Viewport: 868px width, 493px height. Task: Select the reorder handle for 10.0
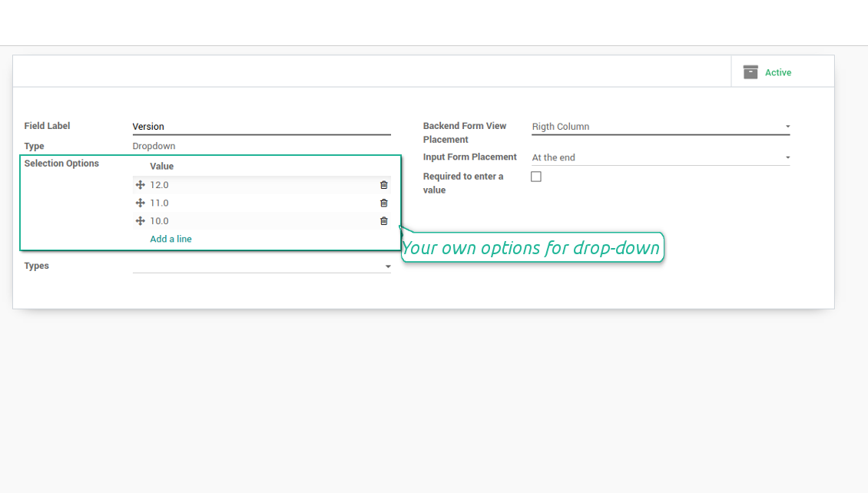click(x=140, y=221)
